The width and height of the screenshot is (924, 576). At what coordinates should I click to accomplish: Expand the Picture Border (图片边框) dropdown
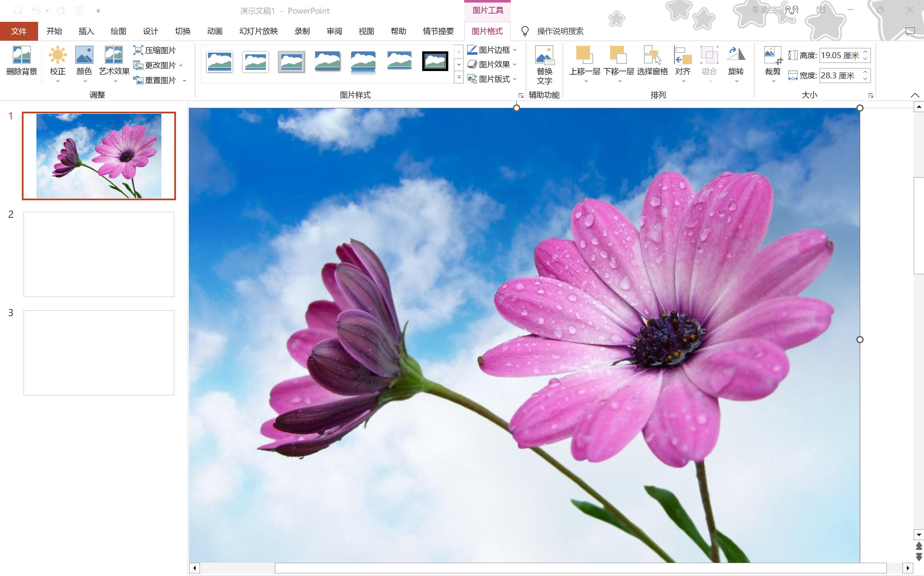(514, 50)
